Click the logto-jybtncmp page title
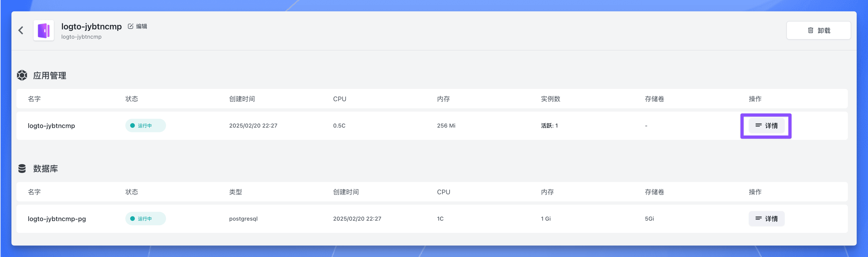Viewport: 868px width, 257px height. 91,26
